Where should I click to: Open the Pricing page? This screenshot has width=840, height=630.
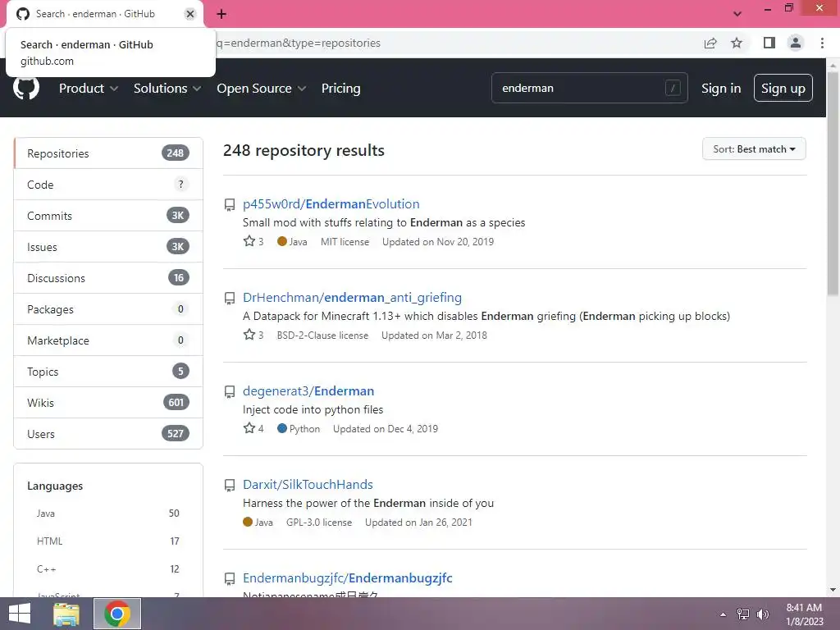coord(340,89)
